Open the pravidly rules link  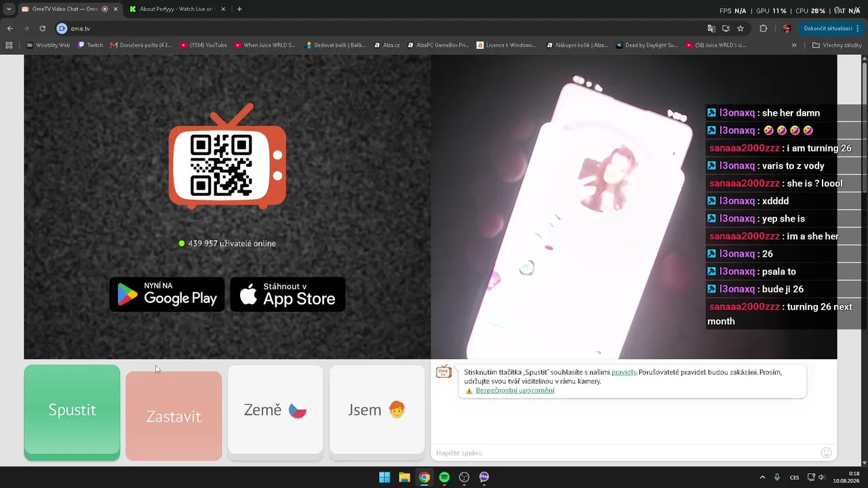[x=624, y=372]
